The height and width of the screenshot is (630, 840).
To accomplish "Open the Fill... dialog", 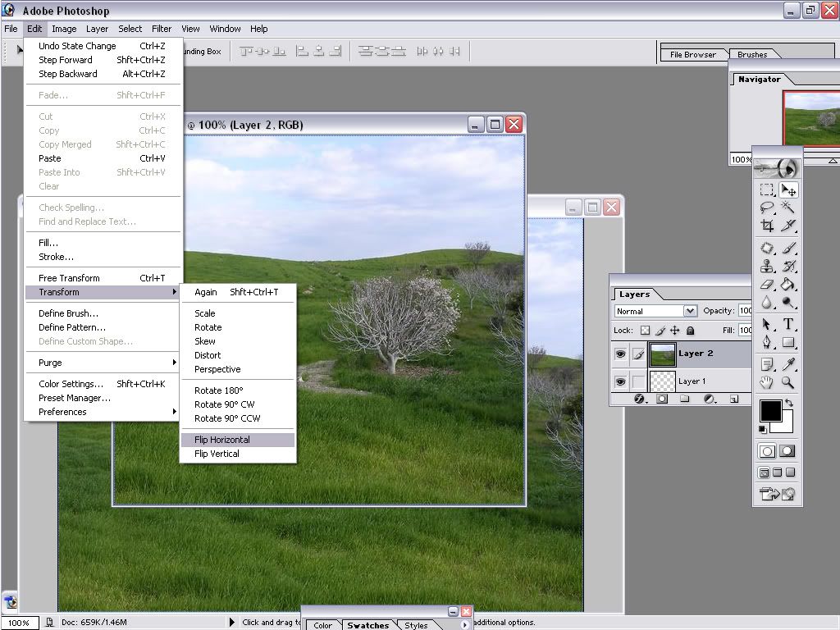I will point(102,243).
